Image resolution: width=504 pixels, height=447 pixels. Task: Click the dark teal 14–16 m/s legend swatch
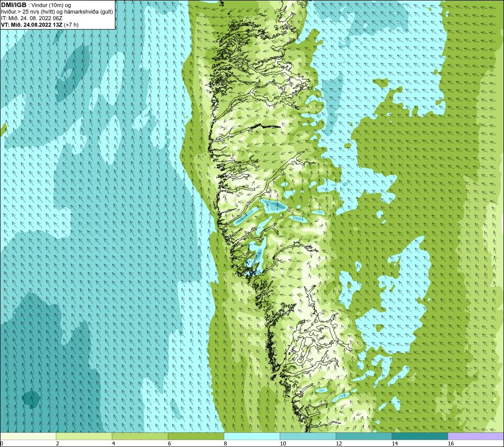click(420, 436)
